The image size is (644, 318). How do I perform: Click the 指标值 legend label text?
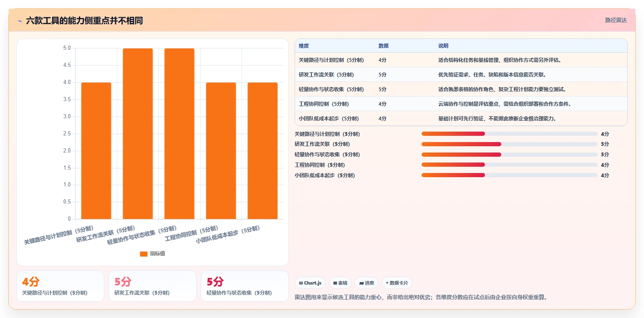tap(157, 254)
